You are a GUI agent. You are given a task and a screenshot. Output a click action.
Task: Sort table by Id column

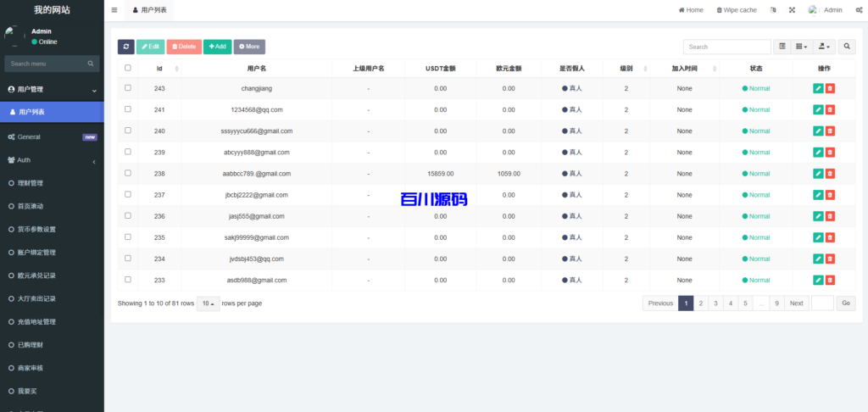click(159, 69)
